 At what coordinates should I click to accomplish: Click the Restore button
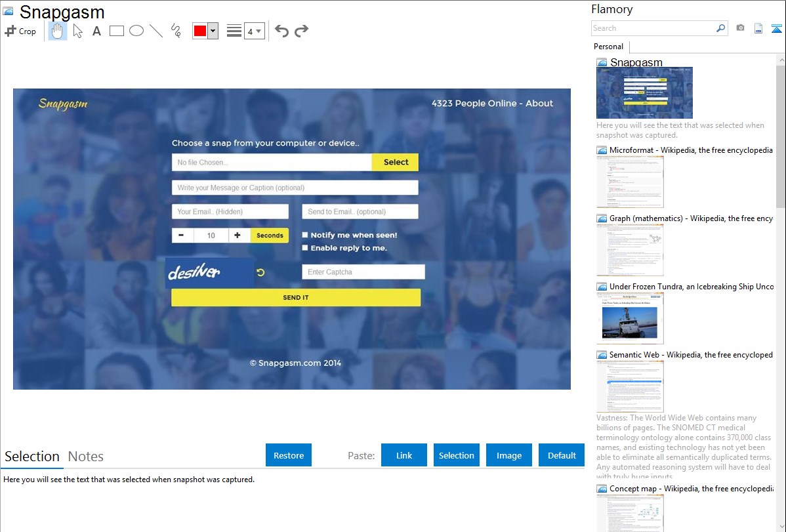coord(289,455)
